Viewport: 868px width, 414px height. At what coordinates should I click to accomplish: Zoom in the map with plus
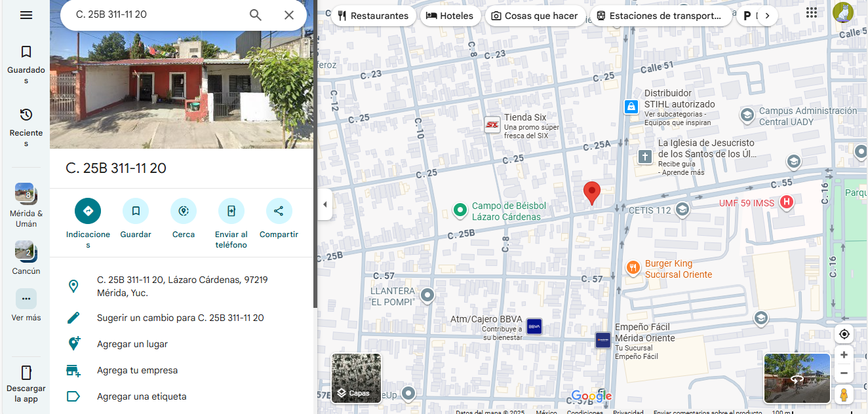point(844,355)
